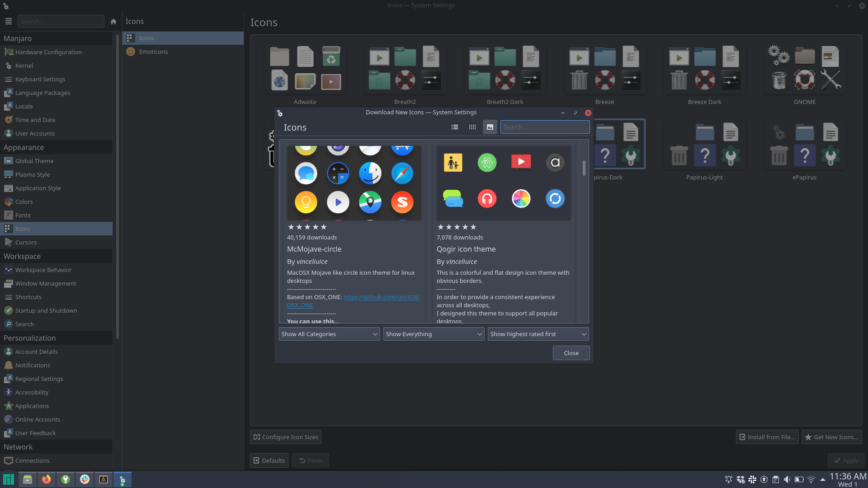Click the home icon next to search
The image size is (868, 488).
(113, 22)
